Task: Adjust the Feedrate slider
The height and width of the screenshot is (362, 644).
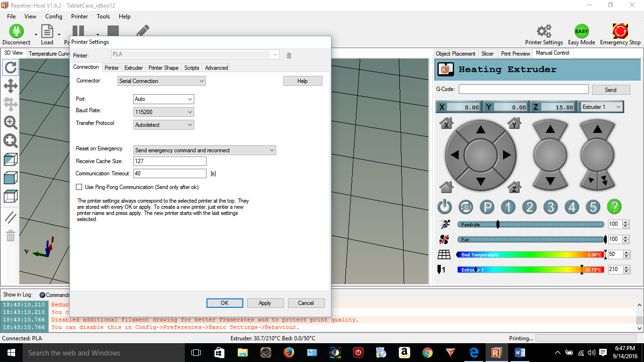Action: [x=498, y=224]
